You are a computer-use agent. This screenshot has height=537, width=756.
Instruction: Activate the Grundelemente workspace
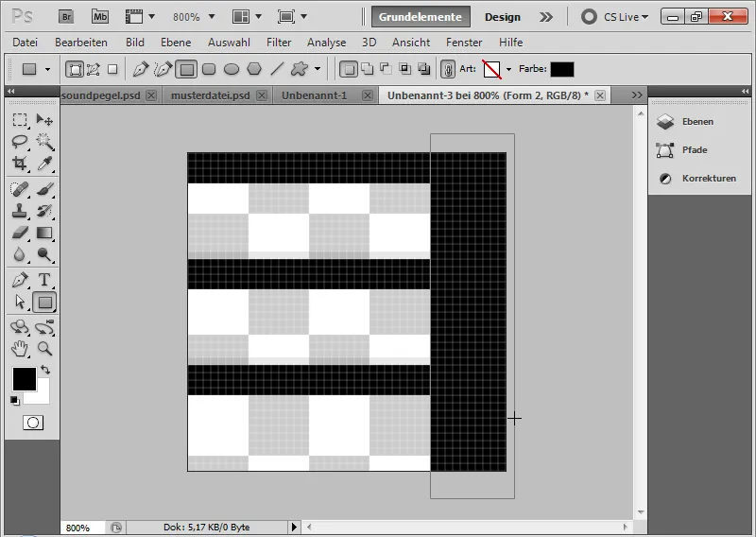pos(421,17)
